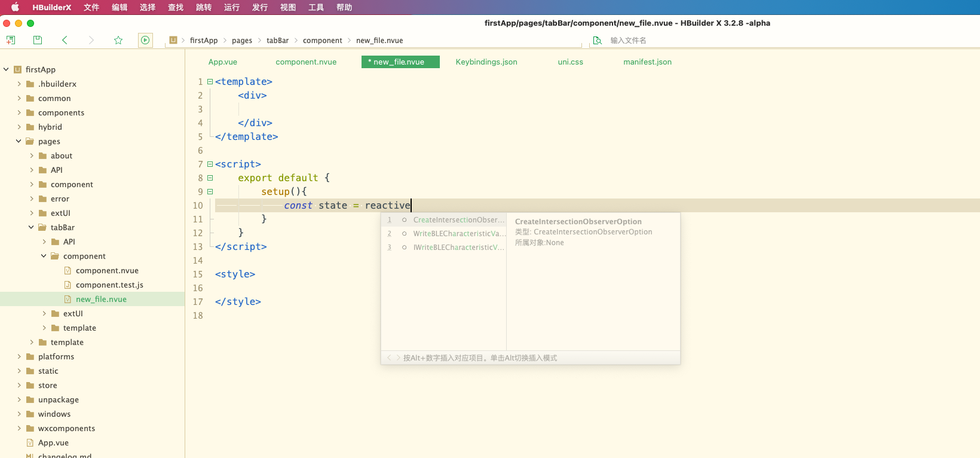Viewport: 980px width, 458px height.
Task: Go forward with the right arrow icon
Action: coord(91,40)
